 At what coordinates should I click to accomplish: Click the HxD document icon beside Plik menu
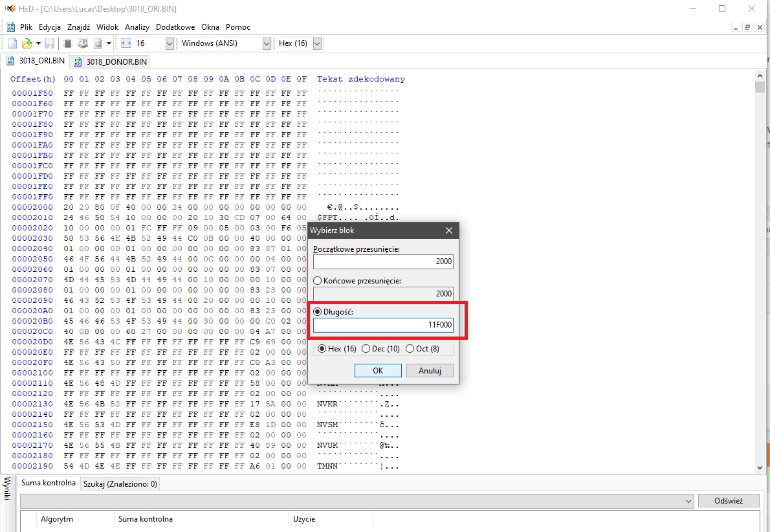(x=11, y=27)
